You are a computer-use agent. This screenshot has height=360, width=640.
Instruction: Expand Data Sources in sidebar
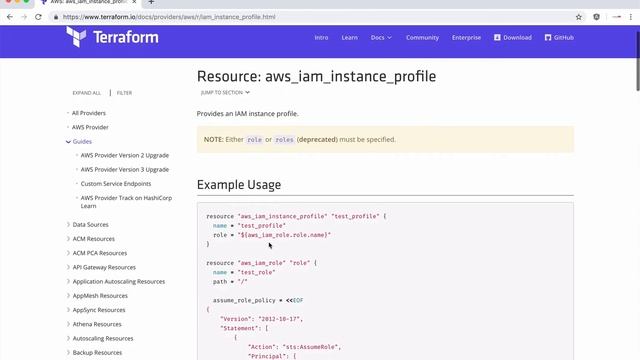[90, 225]
